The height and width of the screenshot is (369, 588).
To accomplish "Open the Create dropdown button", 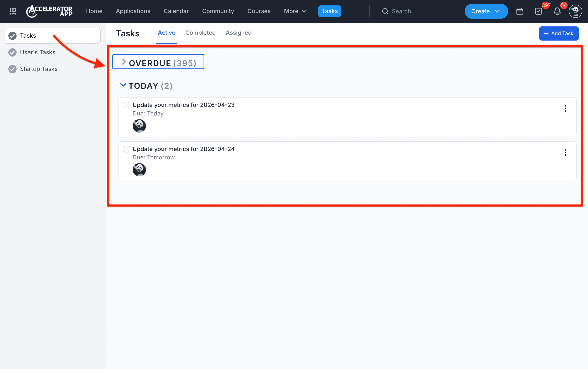I will 486,11.
